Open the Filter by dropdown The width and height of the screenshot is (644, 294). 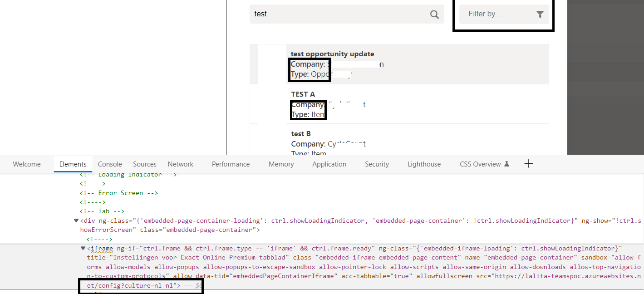[504, 14]
